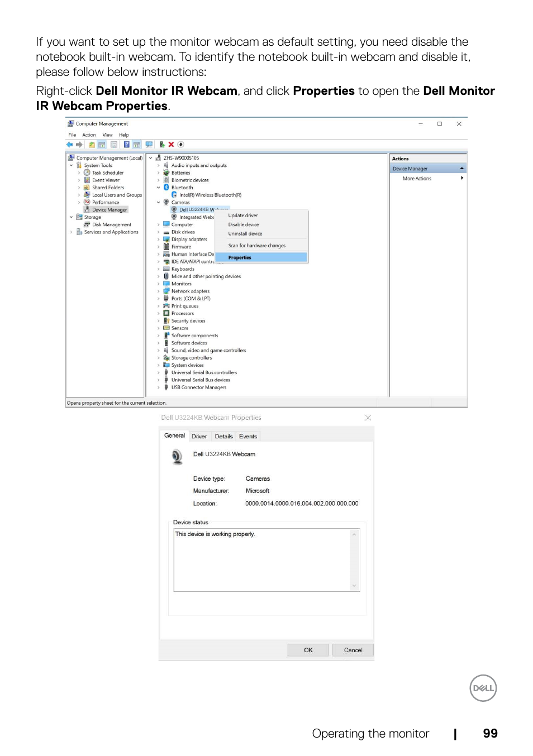533x756 pixels.
Task: Click More Actions in the Actions pane
Action: point(417,179)
